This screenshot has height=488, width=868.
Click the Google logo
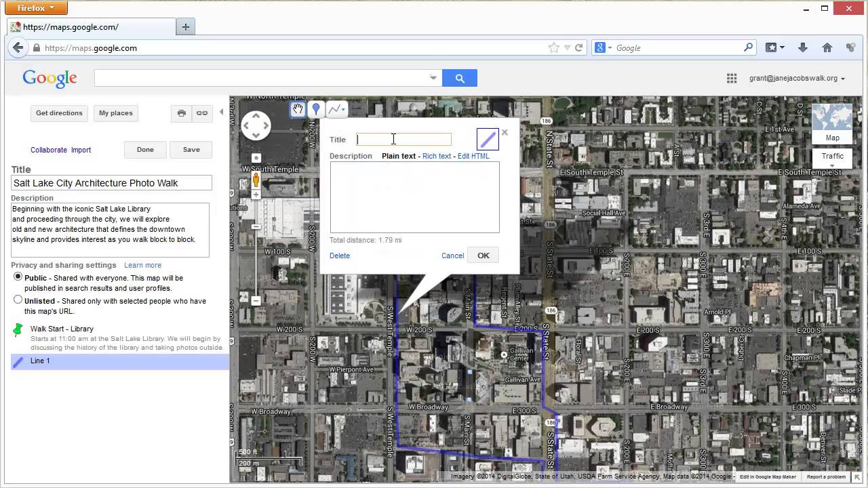[x=50, y=78]
